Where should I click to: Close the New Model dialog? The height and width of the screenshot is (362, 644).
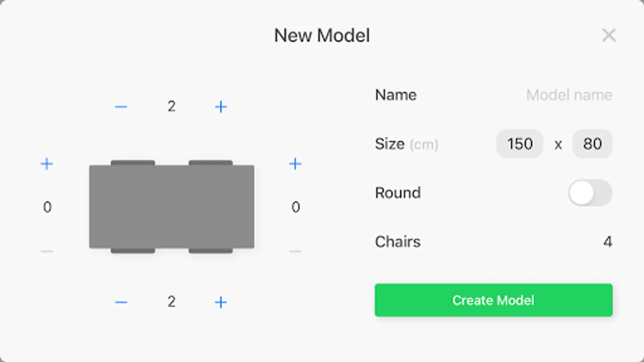point(609,35)
